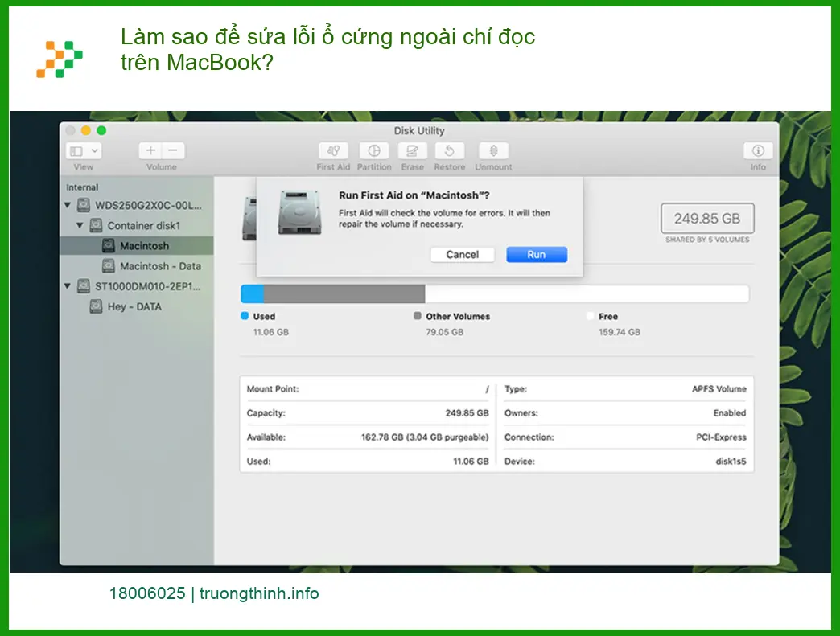This screenshot has width=840, height=636.
Task: Select the WDS250G2X0C-00L disk row
Action: 137,205
